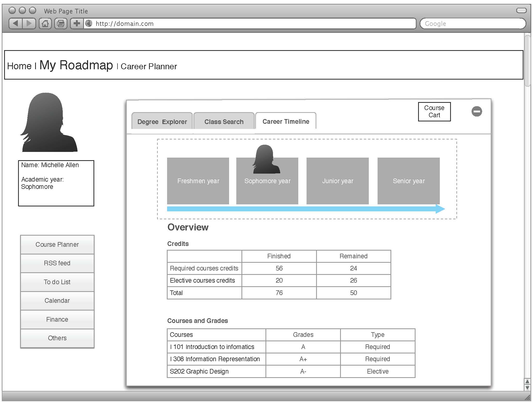Click Required courses credits row label
The height and width of the screenshot is (402, 532).
pyautogui.click(x=204, y=268)
